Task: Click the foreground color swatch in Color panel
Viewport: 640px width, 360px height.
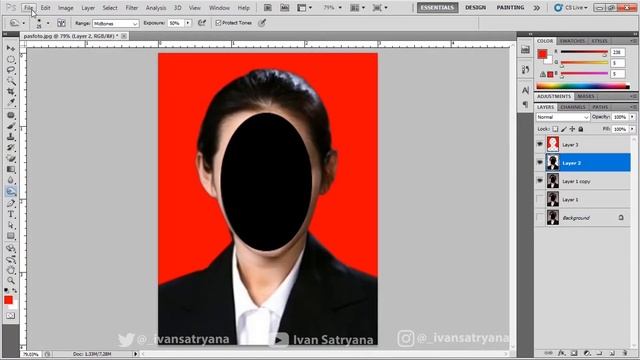Action: (542, 54)
